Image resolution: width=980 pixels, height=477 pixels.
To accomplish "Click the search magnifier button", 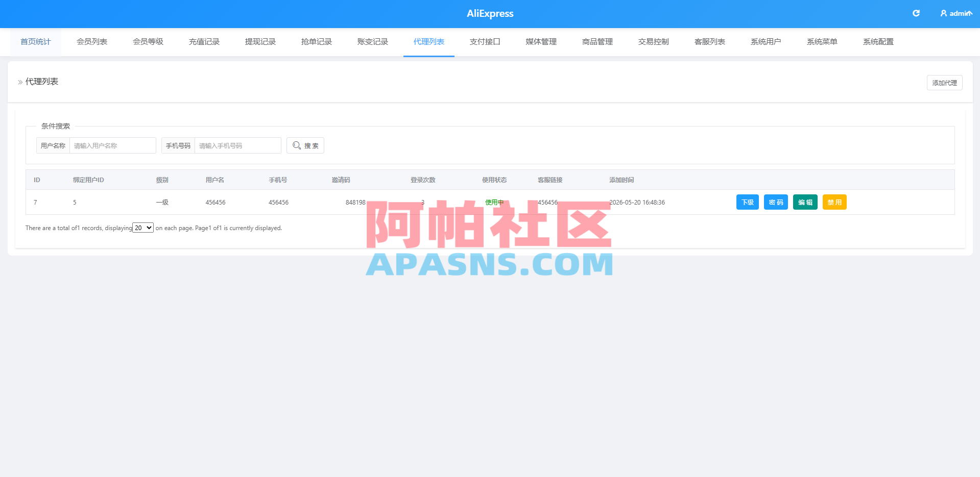I will (305, 145).
